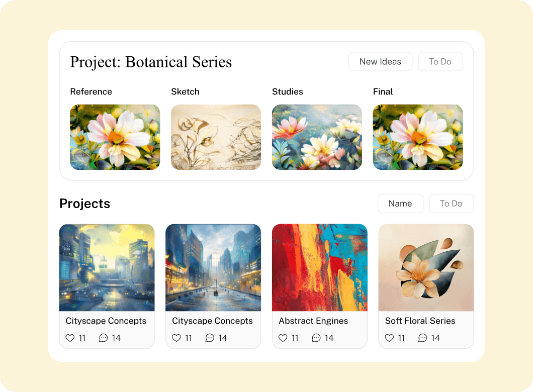Open comments on the blue-sky Cityscape Concepts card
533x392 pixels.
click(210, 338)
